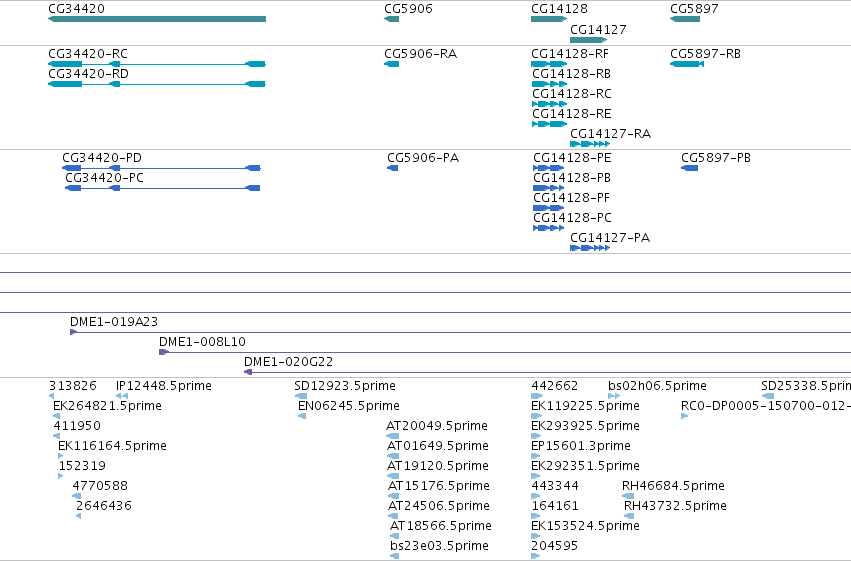Click the CG5906 gene label

pos(408,9)
